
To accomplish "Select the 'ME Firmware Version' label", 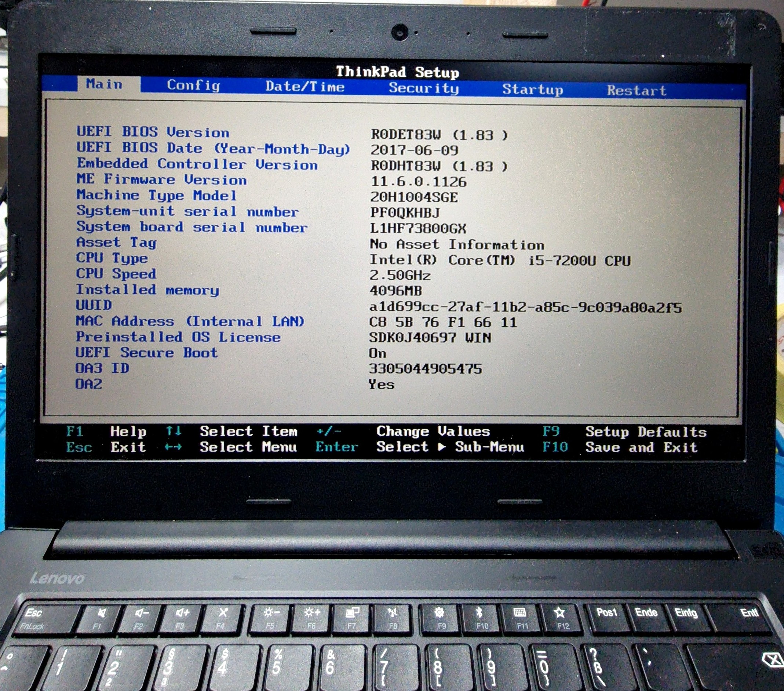I will point(161,179).
